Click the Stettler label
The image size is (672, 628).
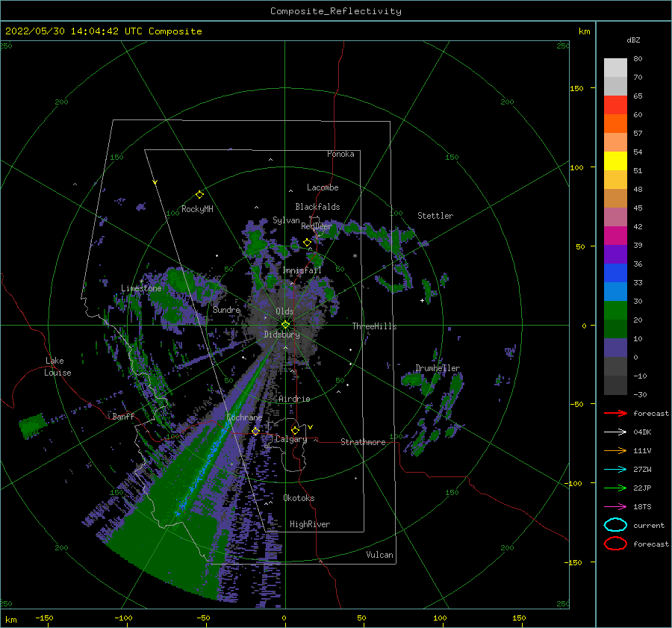(x=435, y=216)
